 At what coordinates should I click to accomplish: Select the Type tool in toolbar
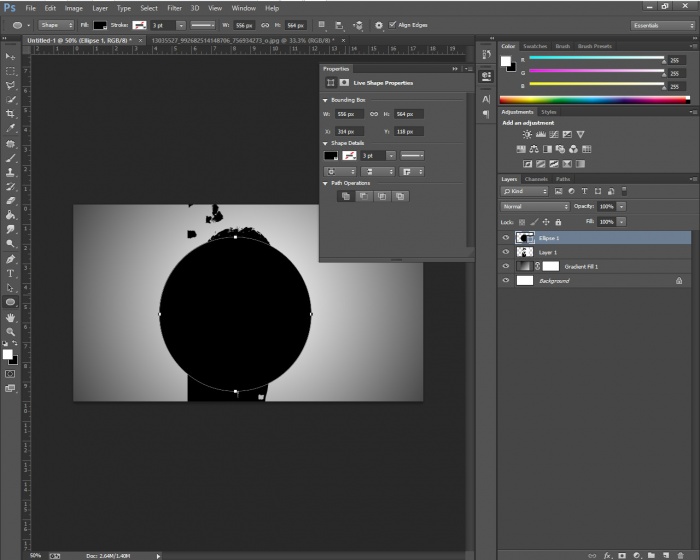point(10,272)
